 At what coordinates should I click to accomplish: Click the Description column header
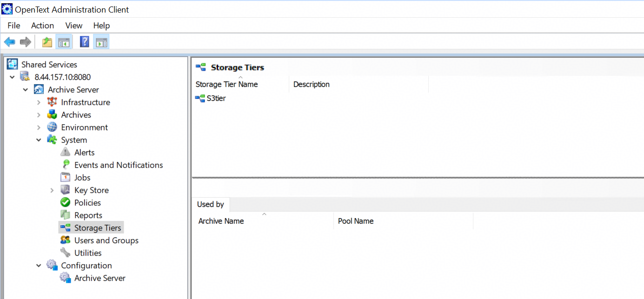(x=359, y=84)
